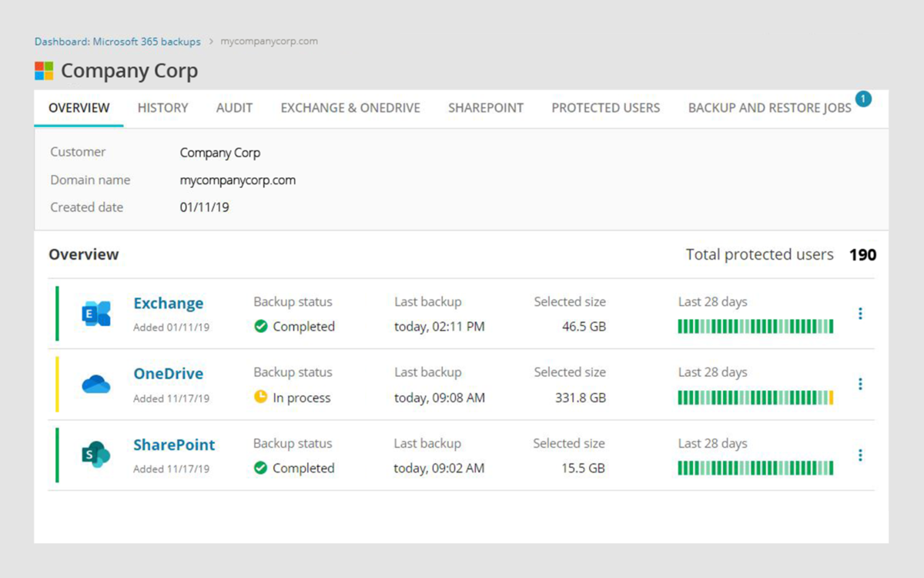The width and height of the screenshot is (924, 578).
Task: Open the OneDrive backup link
Action: pyautogui.click(x=169, y=374)
